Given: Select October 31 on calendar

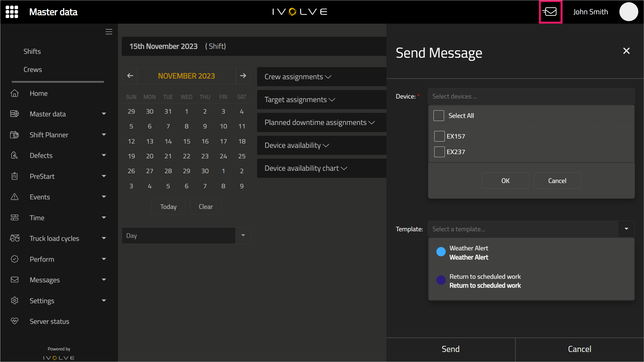Looking at the screenshot, I should click(168, 111).
